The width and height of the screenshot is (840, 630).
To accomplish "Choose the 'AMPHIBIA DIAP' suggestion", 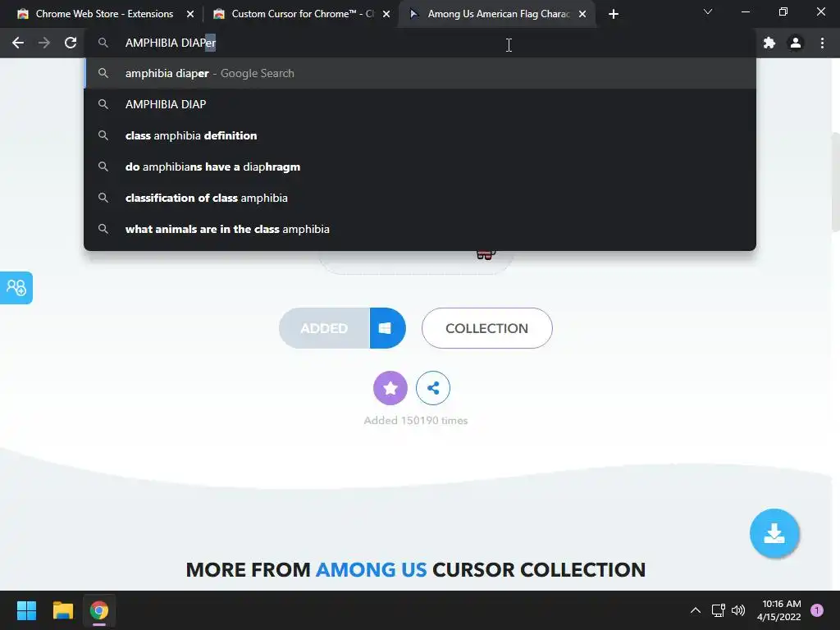I will coord(420,104).
